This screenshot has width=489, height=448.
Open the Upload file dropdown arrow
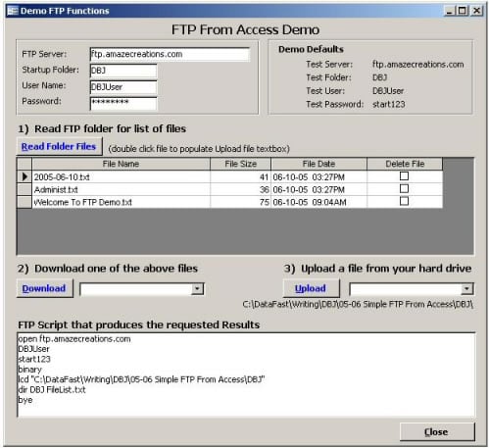pos(466,289)
